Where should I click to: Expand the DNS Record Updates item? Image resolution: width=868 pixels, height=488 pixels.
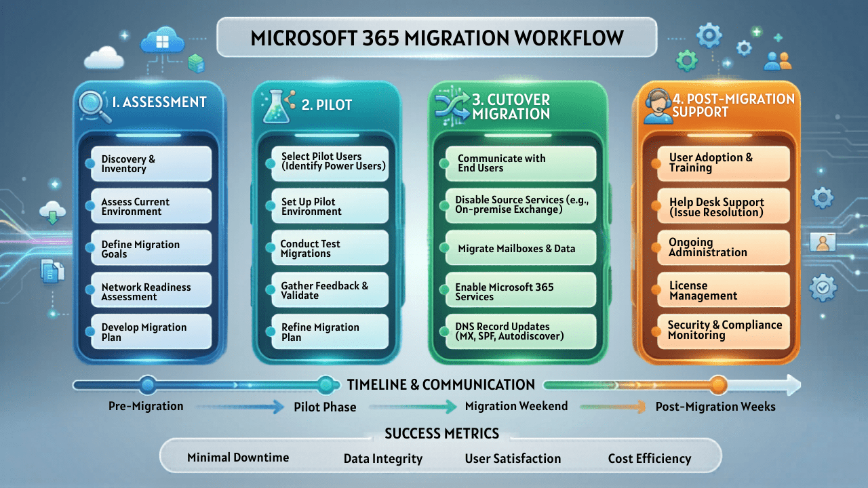519,331
